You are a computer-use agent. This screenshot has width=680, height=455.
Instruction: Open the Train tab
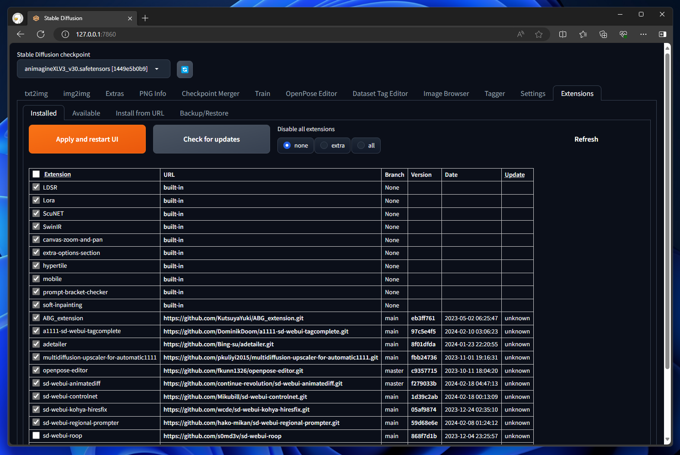[262, 93]
